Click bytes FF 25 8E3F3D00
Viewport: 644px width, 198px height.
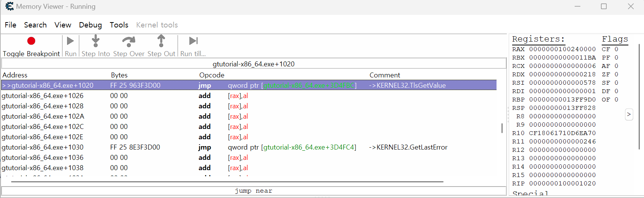tap(135, 147)
